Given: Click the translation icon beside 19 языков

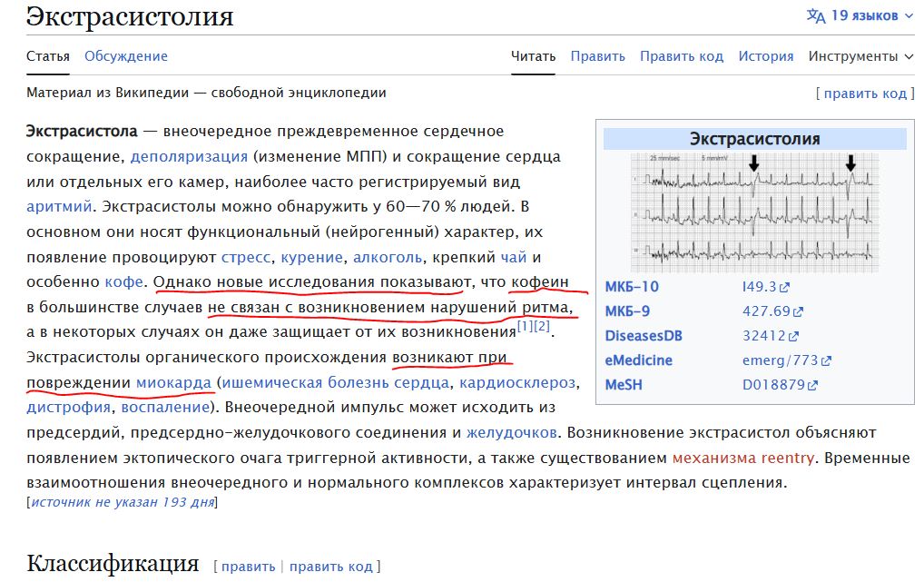Looking at the screenshot, I should pyautogui.click(x=816, y=16).
